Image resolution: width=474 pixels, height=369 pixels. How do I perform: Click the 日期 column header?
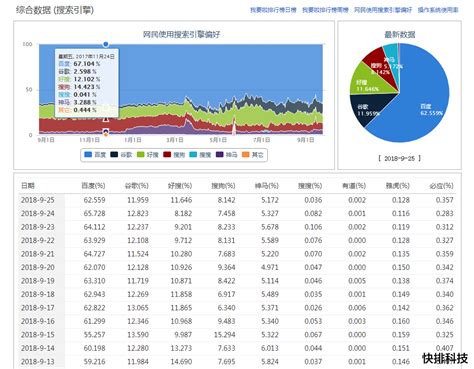[x=28, y=186]
